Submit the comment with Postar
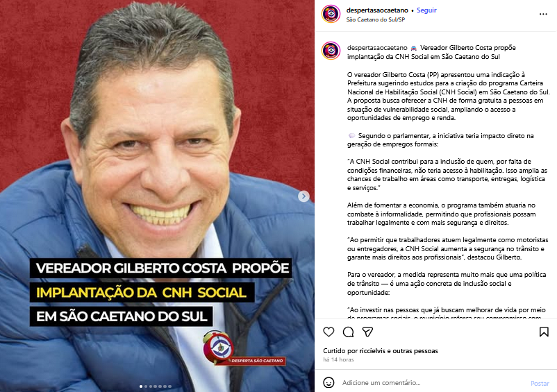Screen dimensions: 557x392 click(x=540, y=384)
